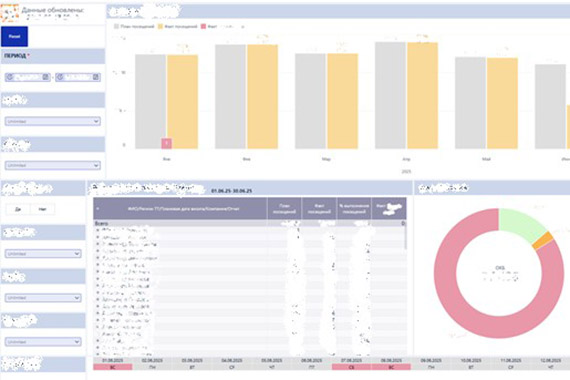The height and width of the screenshot is (380, 570).
Task: Click the 10.06.2025 ВТ date cell
Action: (471, 364)
